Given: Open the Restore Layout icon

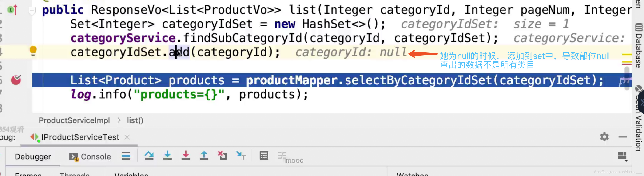Looking at the screenshot, I should tap(622, 156).
